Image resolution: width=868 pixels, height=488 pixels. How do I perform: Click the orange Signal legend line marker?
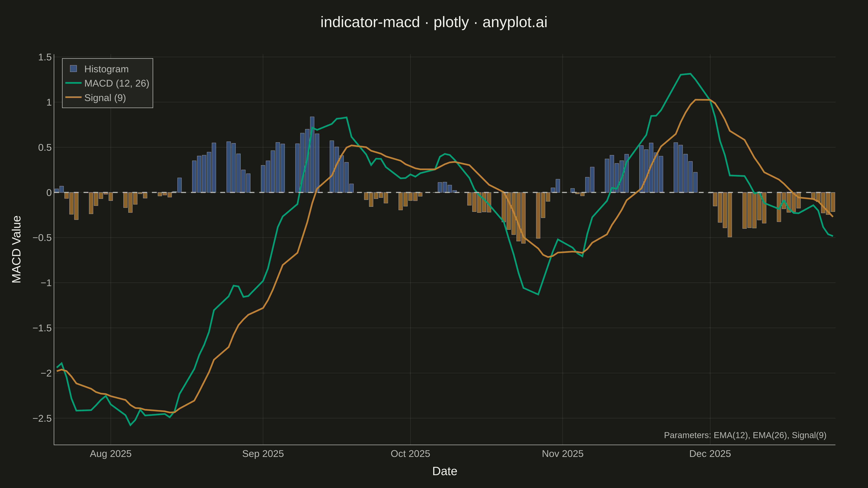[x=73, y=97]
